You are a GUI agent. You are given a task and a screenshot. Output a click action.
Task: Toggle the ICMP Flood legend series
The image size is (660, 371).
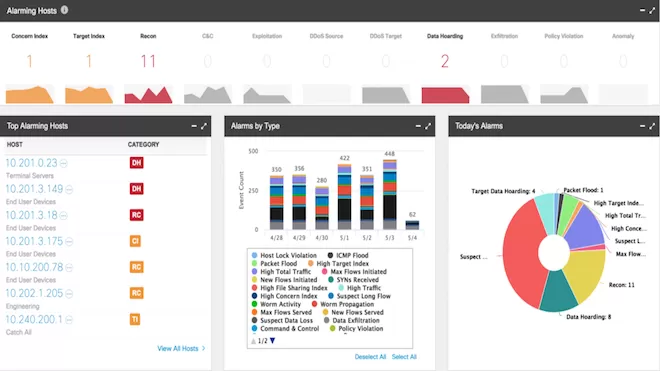coord(348,255)
